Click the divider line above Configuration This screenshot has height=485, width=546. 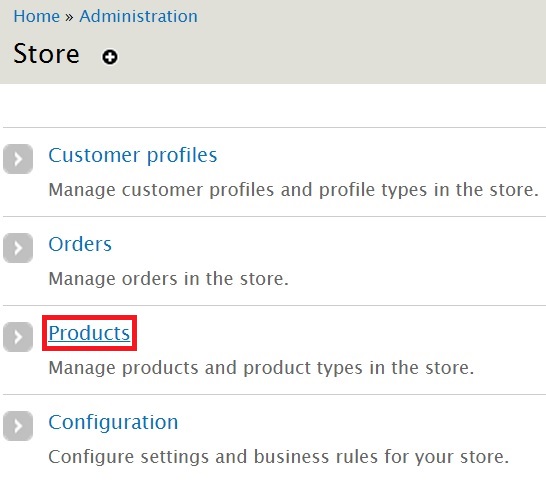click(x=274, y=394)
